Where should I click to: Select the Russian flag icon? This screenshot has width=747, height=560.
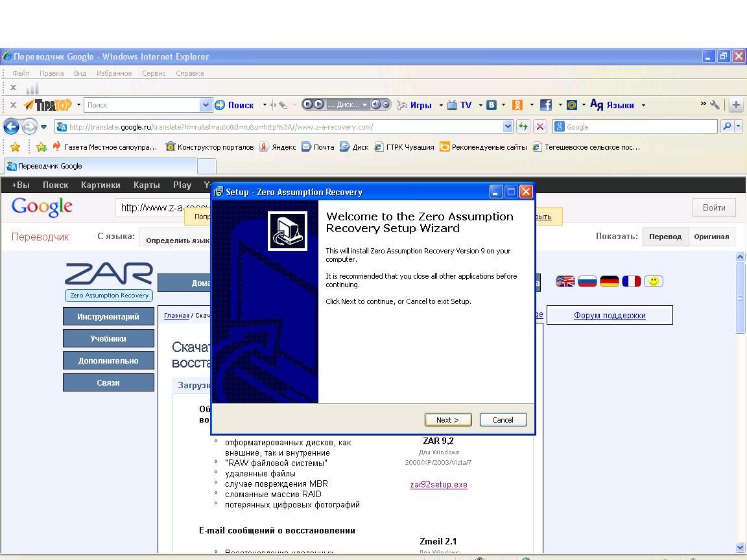point(587,281)
